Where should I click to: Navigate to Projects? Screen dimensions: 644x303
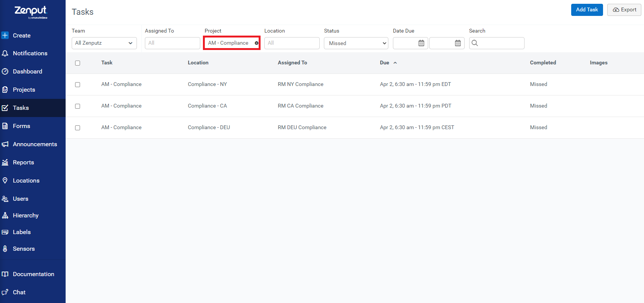click(24, 90)
